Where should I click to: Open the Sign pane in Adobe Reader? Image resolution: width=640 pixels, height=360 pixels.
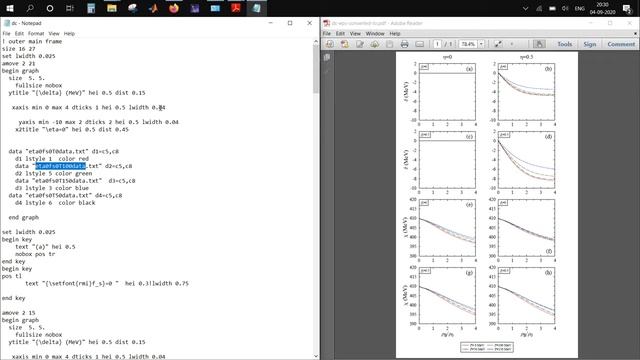[589, 44]
